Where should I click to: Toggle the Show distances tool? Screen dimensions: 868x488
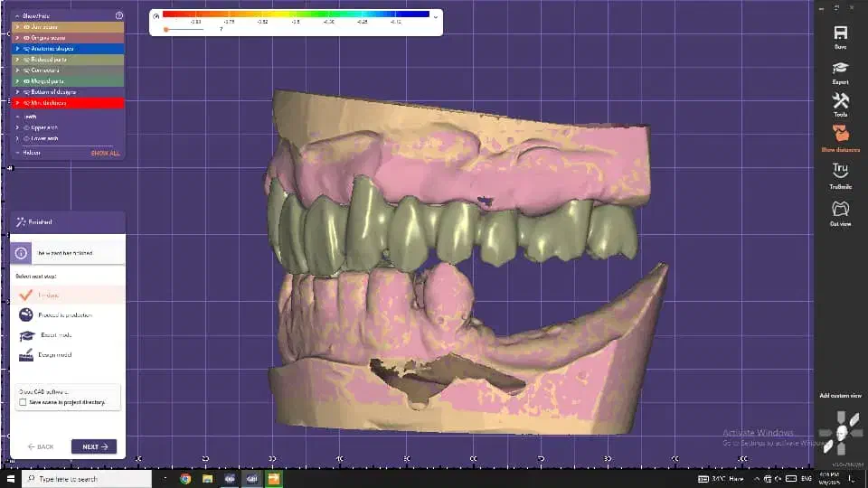pyautogui.click(x=840, y=134)
